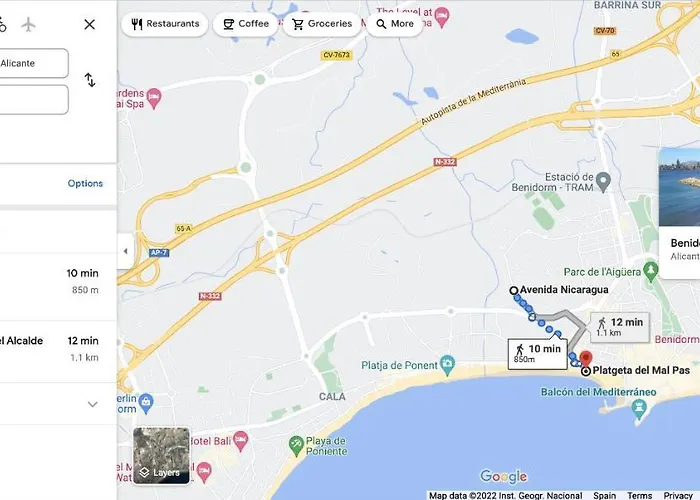Click the red destination pin
The width and height of the screenshot is (700, 500).
(x=586, y=358)
